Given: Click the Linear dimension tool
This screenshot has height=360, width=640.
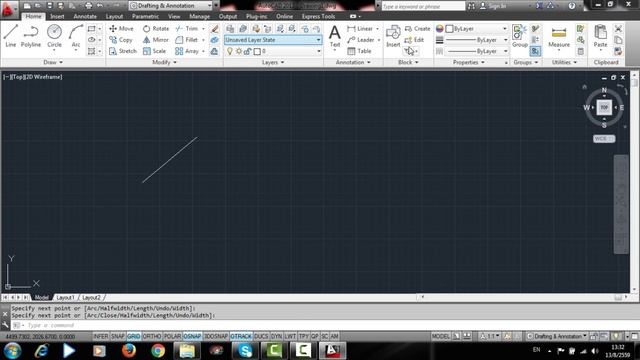Looking at the screenshot, I should 360,29.
